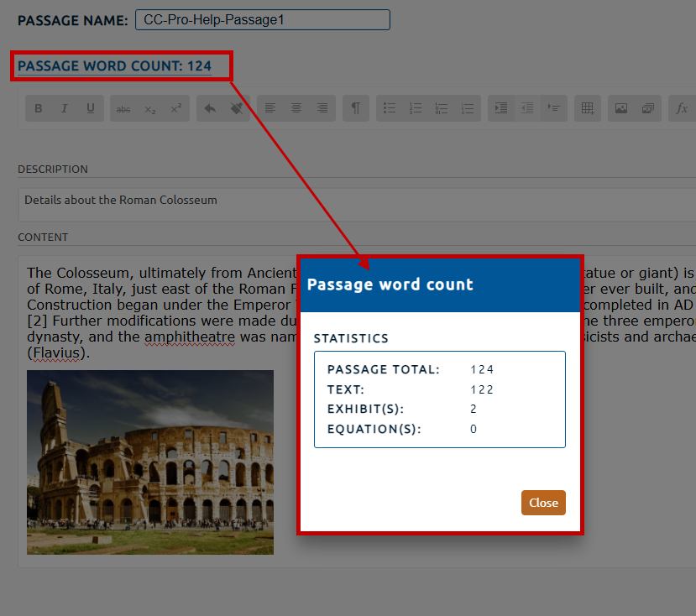This screenshot has width=696, height=616.
Task: Open the fx equation editor
Action: 682,108
